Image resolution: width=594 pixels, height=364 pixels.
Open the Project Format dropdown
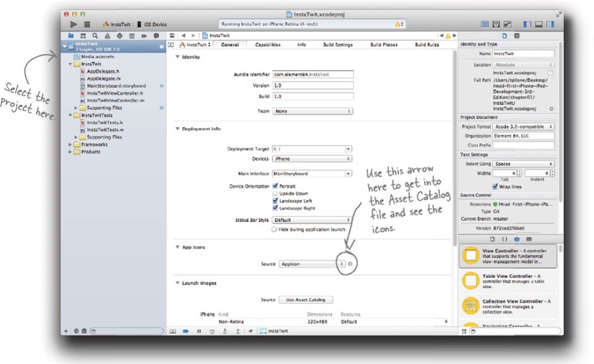coord(523,127)
